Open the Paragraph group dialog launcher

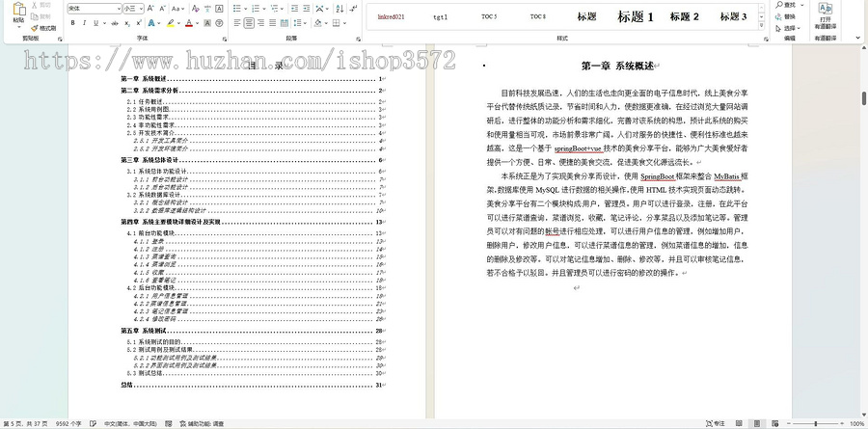point(359,40)
